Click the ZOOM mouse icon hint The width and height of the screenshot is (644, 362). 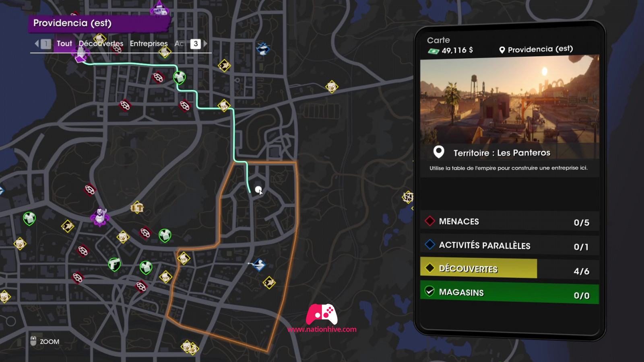[33, 341]
